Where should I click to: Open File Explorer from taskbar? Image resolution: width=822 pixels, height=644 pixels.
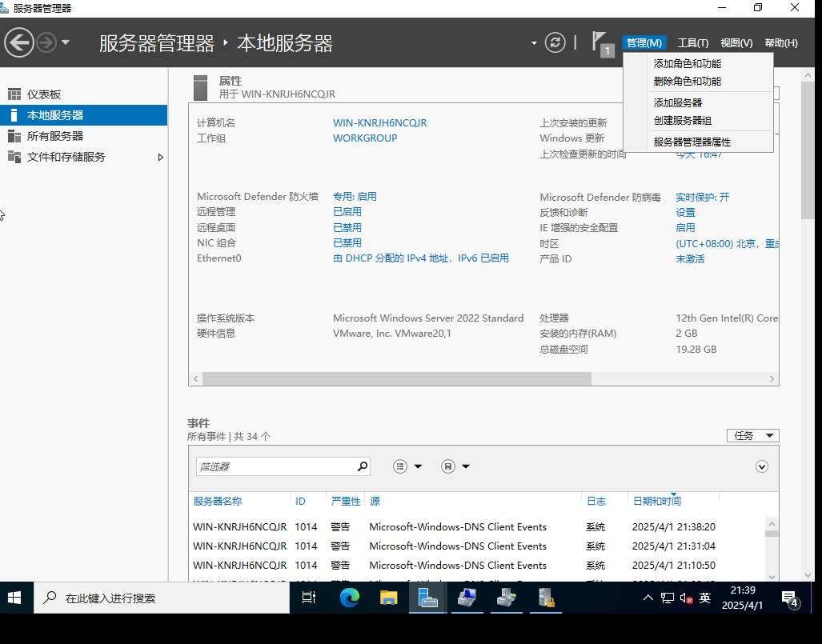pyautogui.click(x=388, y=598)
